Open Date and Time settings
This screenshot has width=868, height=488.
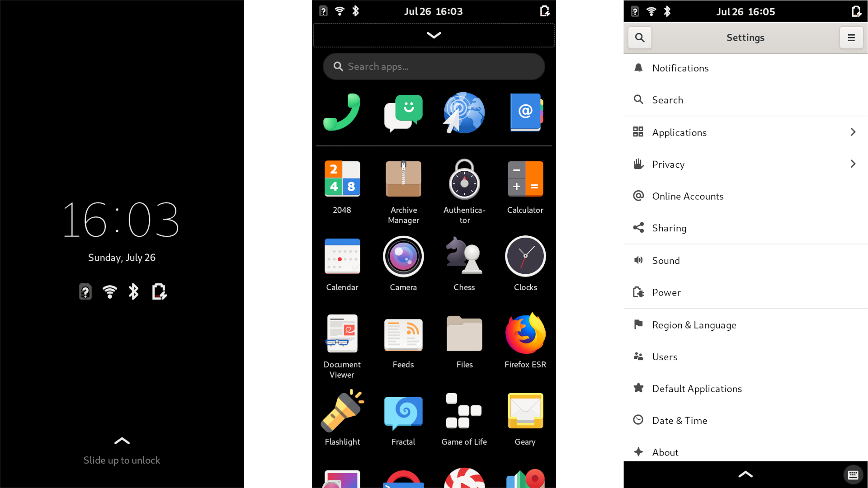pos(679,421)
